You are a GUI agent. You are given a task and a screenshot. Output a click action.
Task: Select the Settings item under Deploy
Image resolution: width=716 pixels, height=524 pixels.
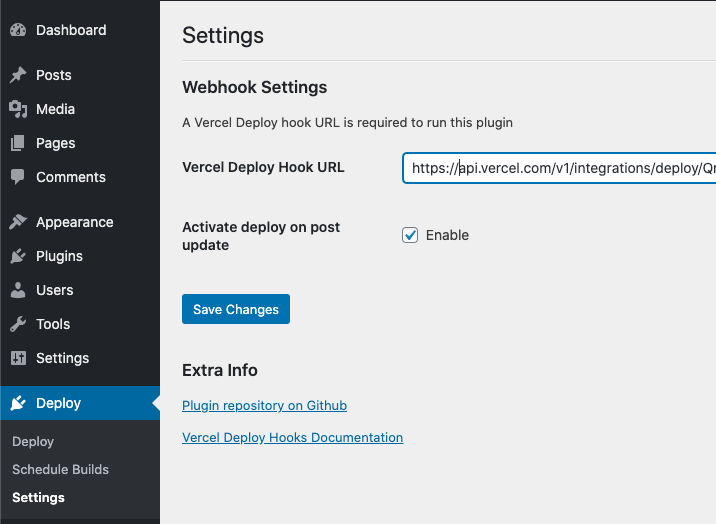[38, 498]
